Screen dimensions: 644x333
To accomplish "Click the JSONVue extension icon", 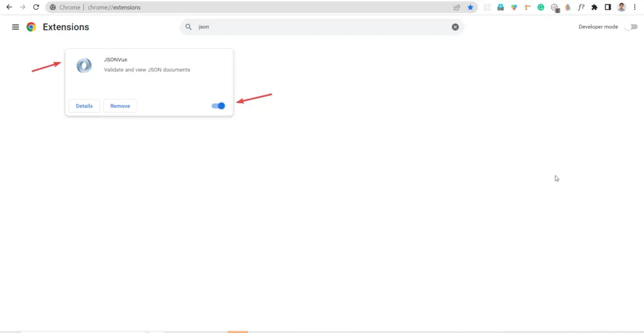I will (x=84, y=65).
